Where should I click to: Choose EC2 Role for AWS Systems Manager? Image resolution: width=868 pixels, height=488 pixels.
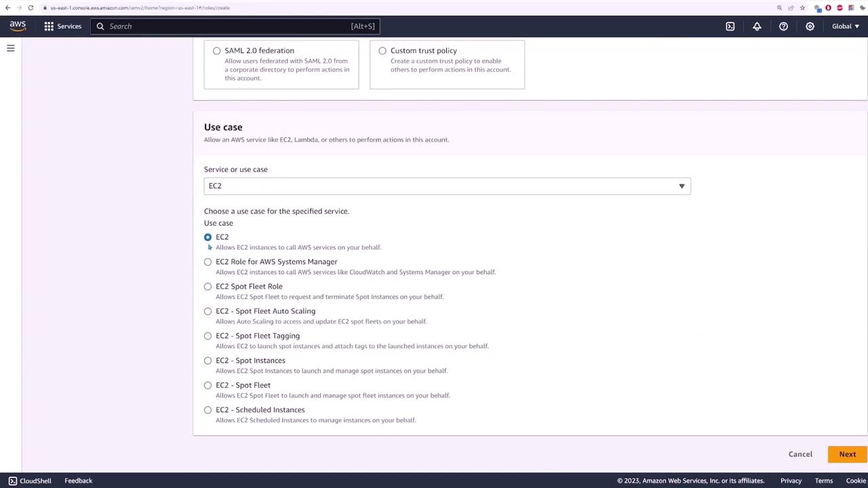coord(208,262)
